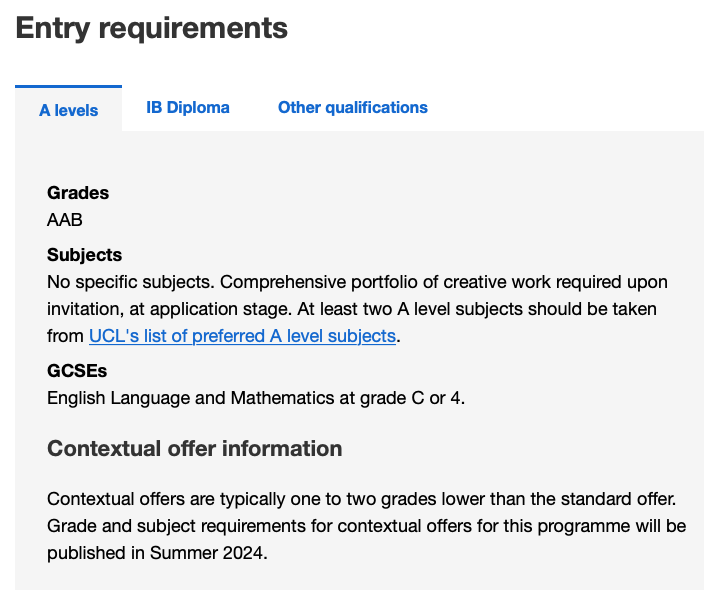
Task: Click the Contextual offer information heading
Action: pos(195,448)
